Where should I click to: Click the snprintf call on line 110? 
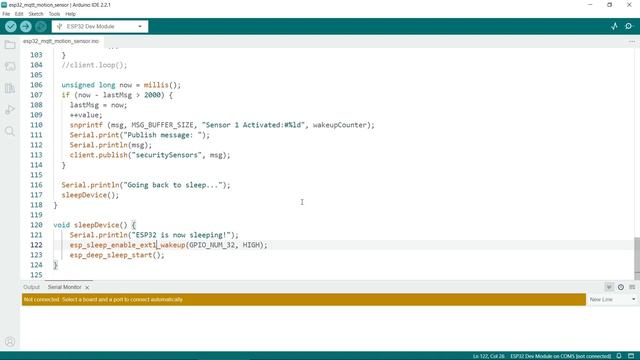pyautogui.click(x=86, y=125)
